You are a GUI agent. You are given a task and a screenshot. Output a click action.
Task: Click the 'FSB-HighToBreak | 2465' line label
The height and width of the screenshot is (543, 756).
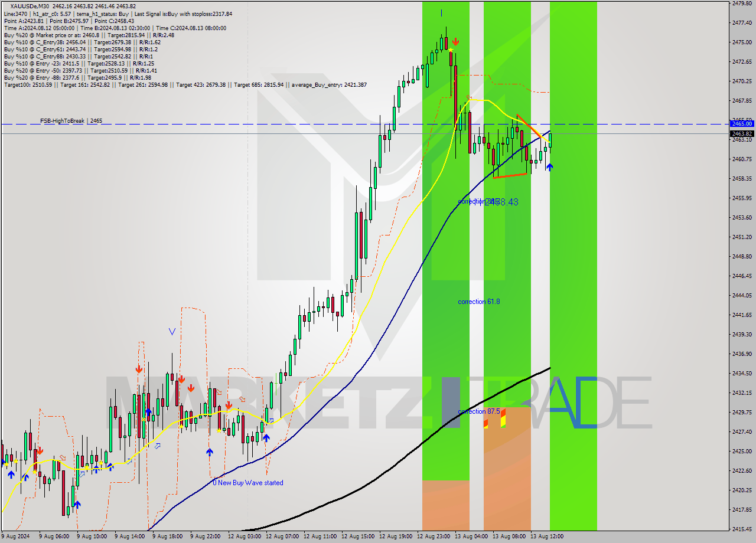(71, 120)
